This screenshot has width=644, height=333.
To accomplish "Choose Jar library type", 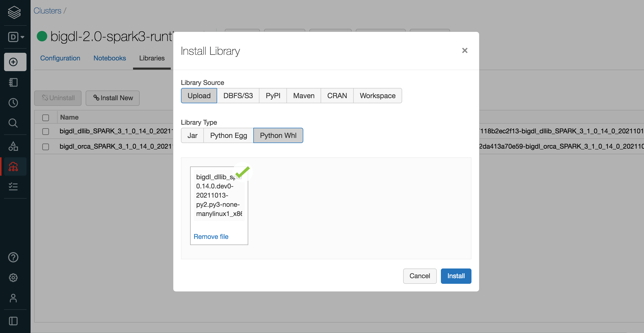I will [x=192, y=135].
